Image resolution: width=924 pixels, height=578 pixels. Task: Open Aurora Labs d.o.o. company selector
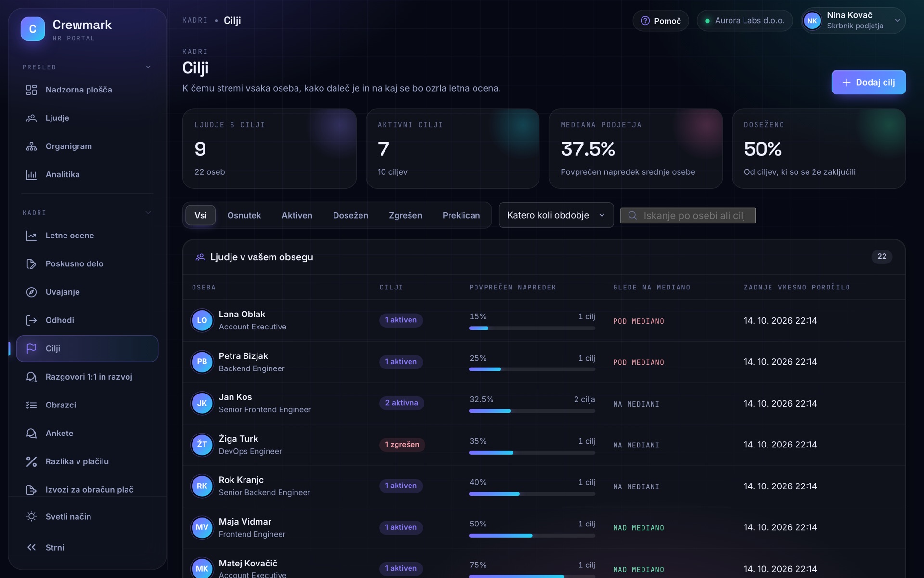click(744, 21)
